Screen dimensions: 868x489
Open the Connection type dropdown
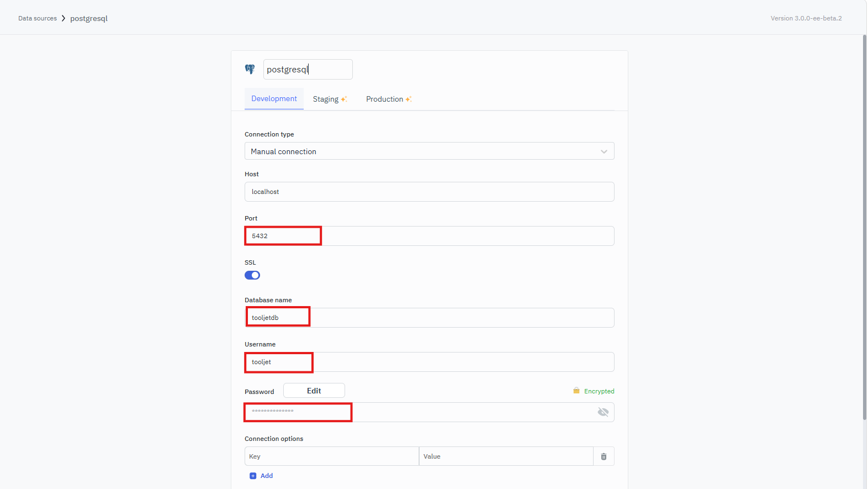430,151
